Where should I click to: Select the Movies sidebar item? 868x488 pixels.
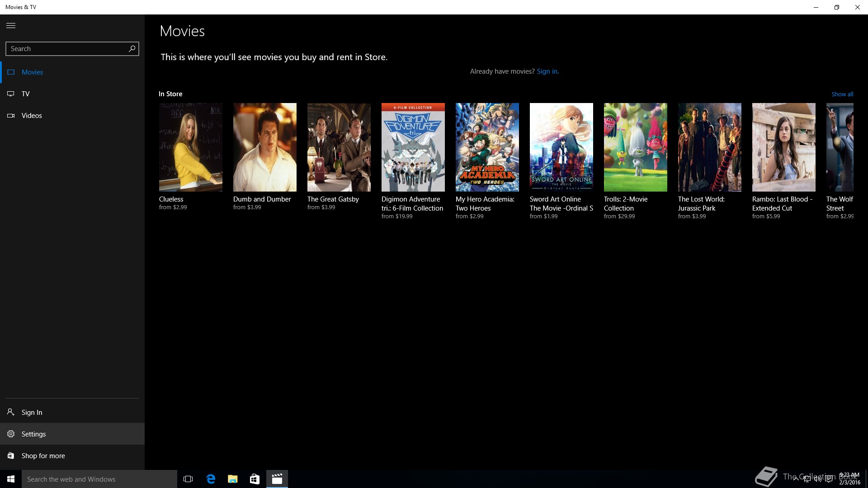point(32,72)
